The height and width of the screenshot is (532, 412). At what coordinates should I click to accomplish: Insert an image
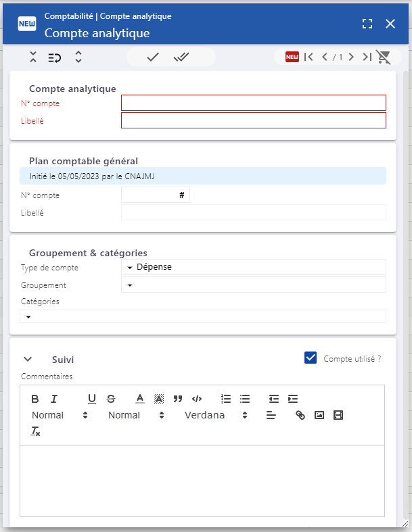(319, 415)
